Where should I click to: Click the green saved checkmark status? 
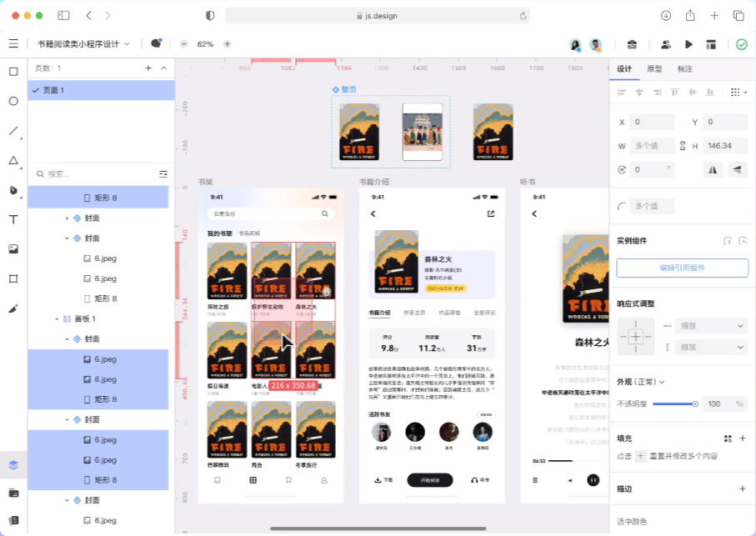coord(742,44)
